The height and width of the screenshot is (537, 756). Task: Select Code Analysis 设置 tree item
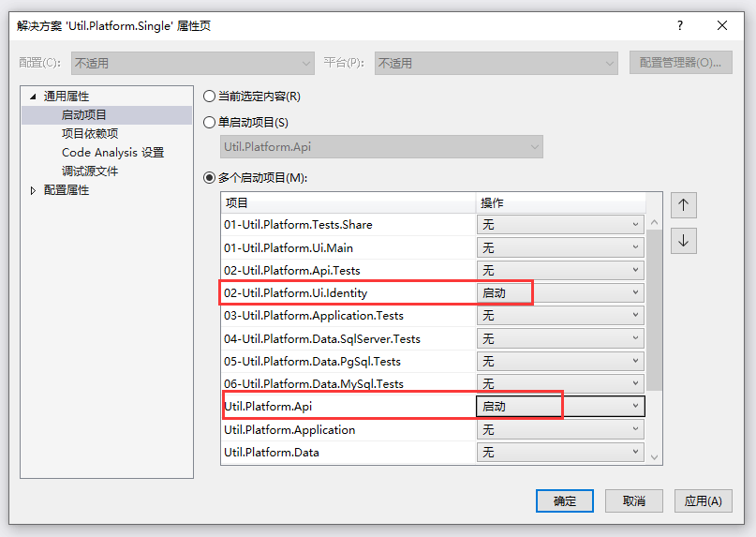[112, 153]
